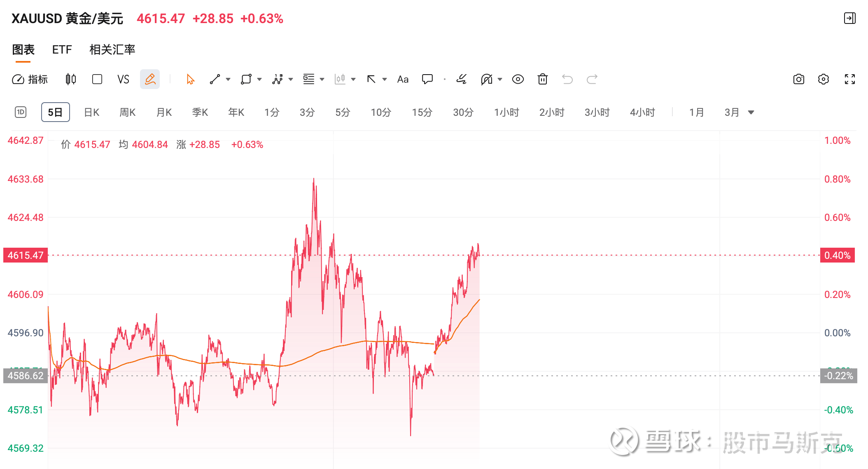Undo the last chart action
The image size is (868, 469).
pyautogui.click(x=567, y=79)
